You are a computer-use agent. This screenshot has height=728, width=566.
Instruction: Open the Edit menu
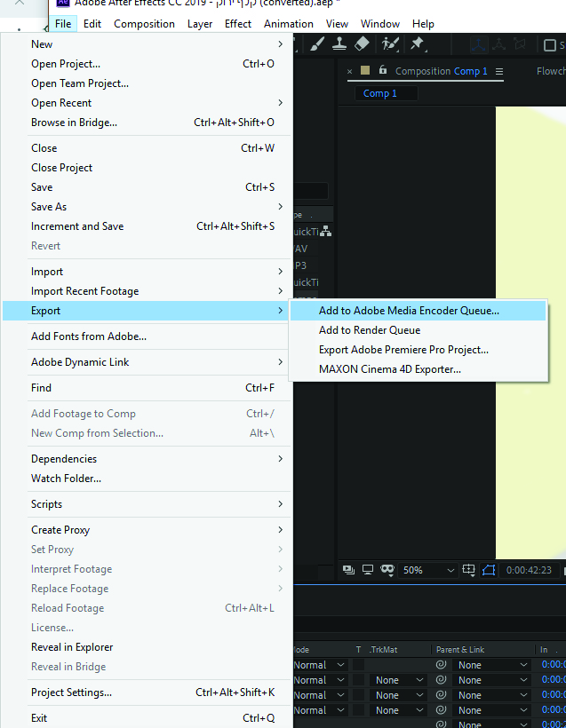(x=92, y=24)
